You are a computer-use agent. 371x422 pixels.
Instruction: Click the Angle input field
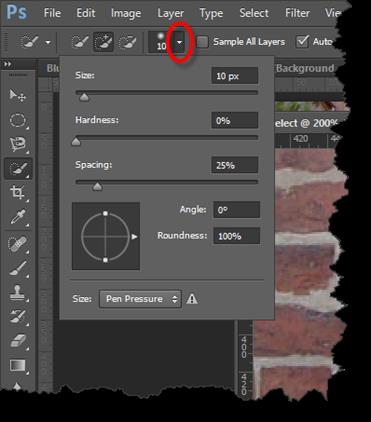pos(236,210)
